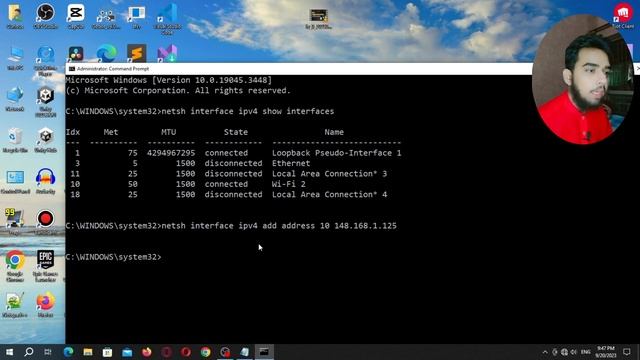
Task: Click the ENG language indicator
Action: (586, 352)
